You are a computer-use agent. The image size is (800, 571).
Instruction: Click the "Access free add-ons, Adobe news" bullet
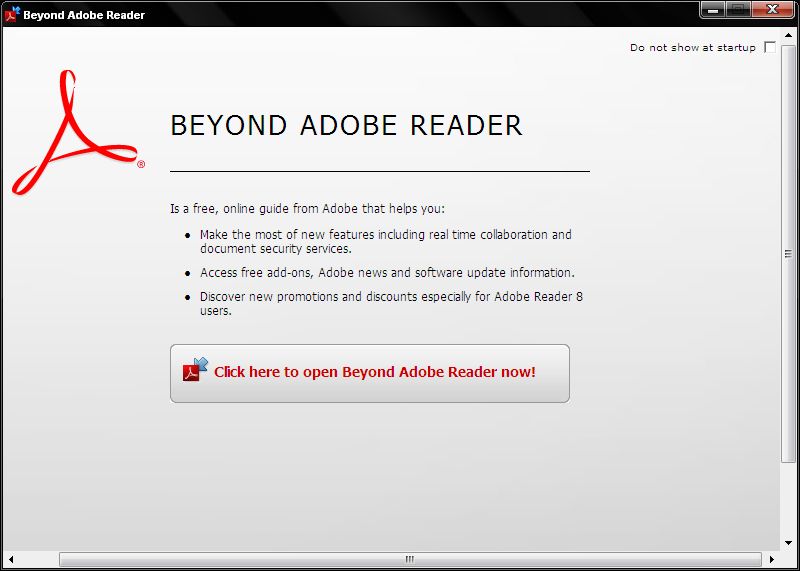(x=387, y=272)
